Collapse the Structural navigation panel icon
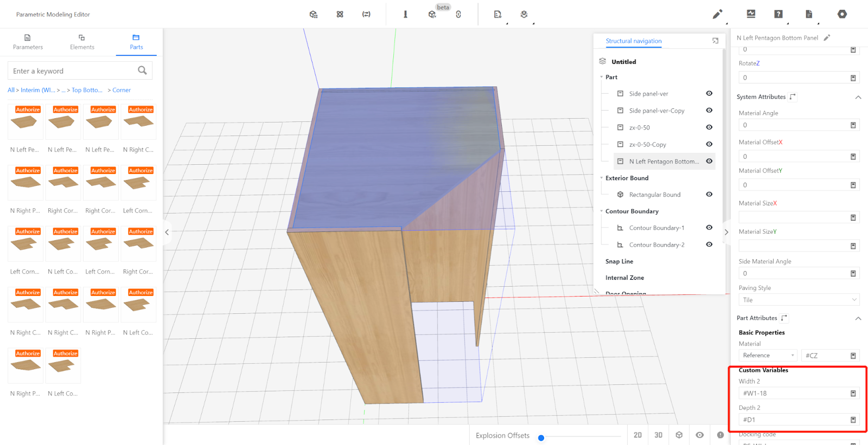The image size is (868, 445). pyautogui.click(x=715, y=41)
